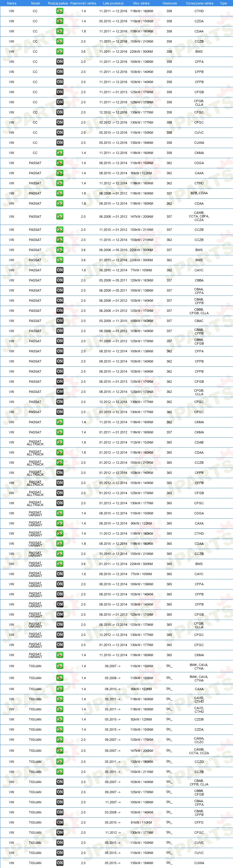Click the ON icon in PASSAT CAYC 1.6 row
The image size is (233, 868).
[60, 270]
